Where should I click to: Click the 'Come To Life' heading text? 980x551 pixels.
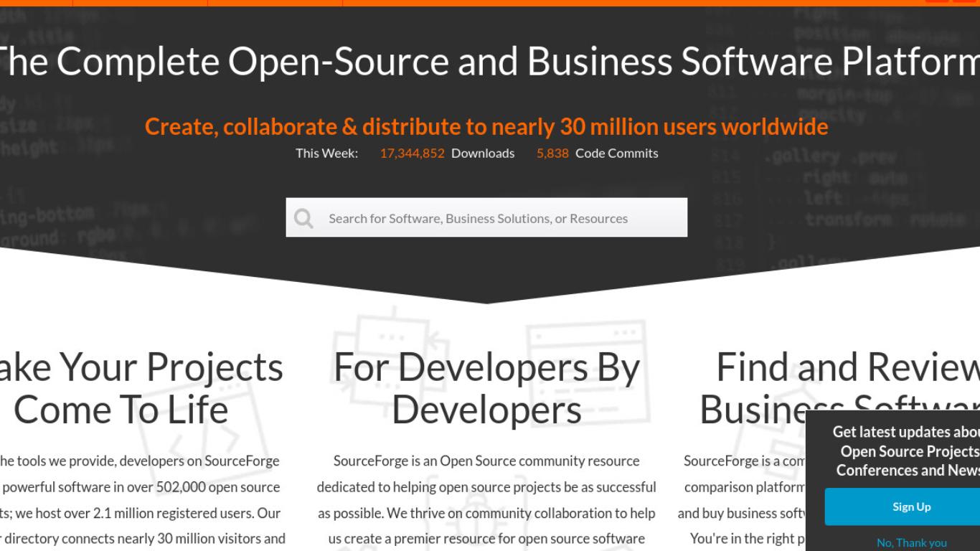coord(121,410)
